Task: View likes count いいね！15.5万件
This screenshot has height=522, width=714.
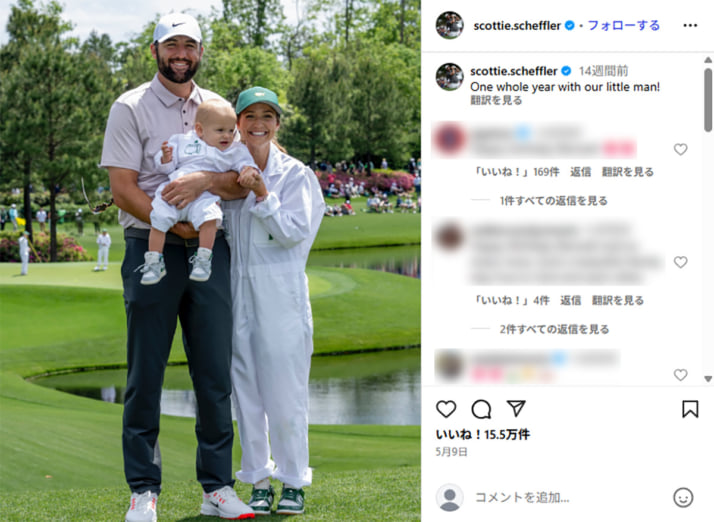Action: tap(483, 435)
